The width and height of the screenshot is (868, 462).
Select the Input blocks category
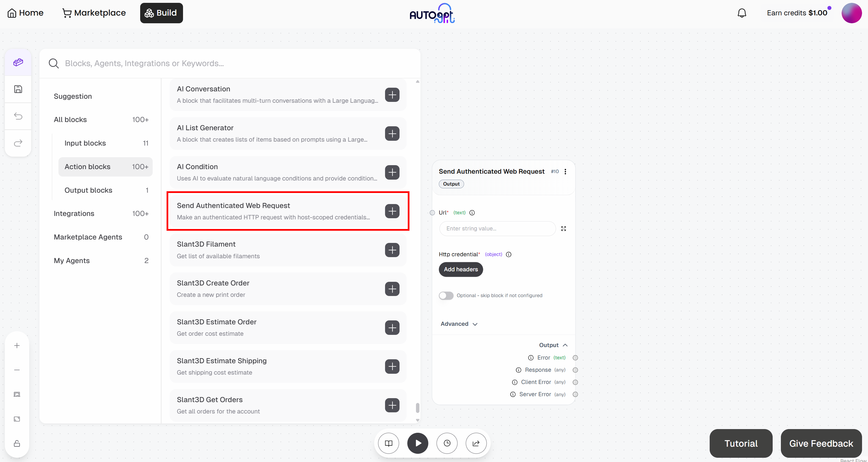(x=85, y=143)
